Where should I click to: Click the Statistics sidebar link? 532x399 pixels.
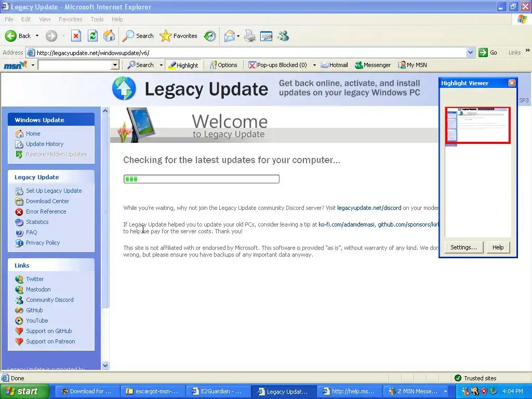tap(37, 222)
